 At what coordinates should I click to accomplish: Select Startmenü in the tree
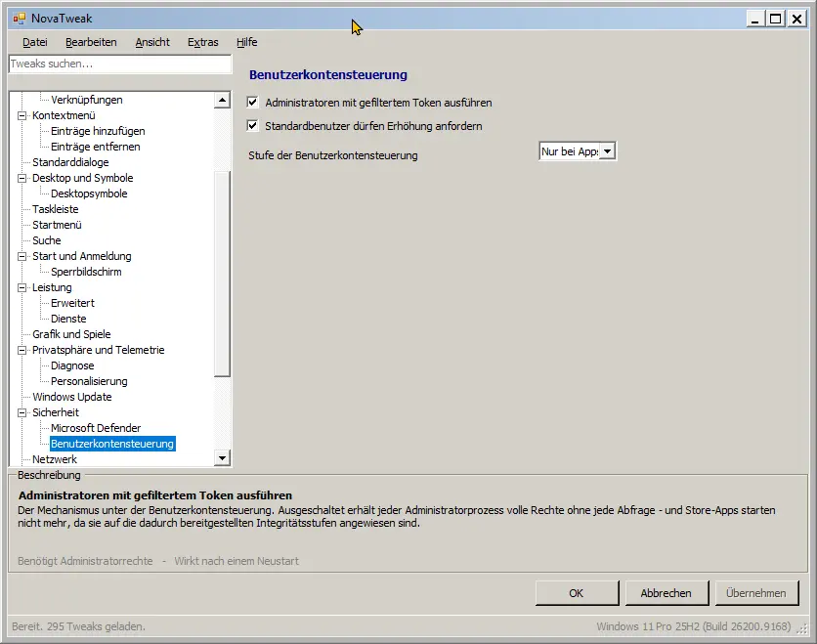point(57,225)
